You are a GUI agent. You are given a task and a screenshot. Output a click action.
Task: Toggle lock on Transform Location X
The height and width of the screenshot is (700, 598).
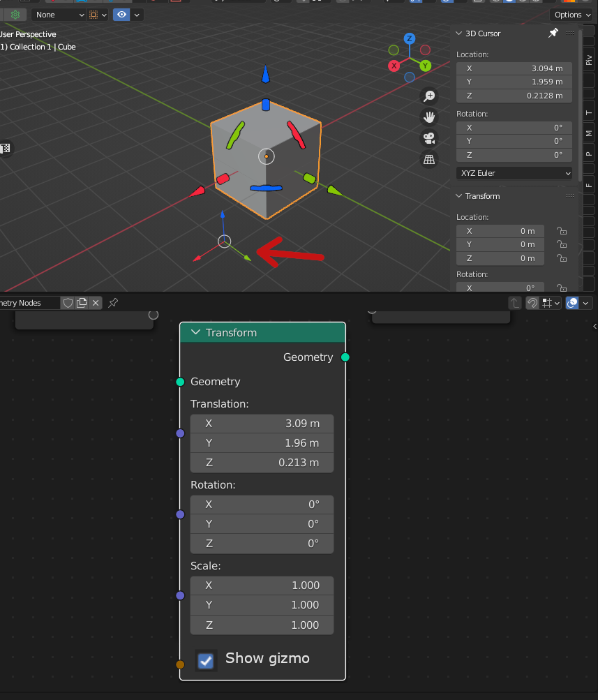(562, 231)
